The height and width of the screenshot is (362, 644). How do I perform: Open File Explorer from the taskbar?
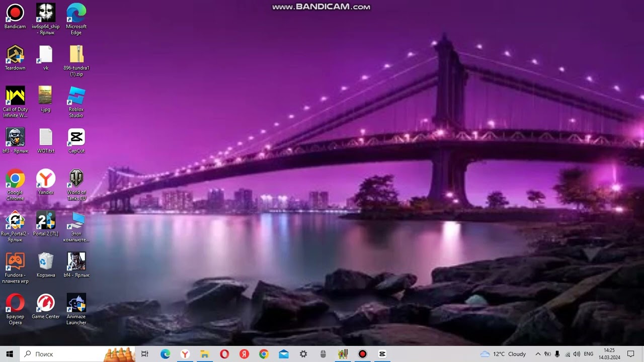pyautogui.click(x=204, y=354)
